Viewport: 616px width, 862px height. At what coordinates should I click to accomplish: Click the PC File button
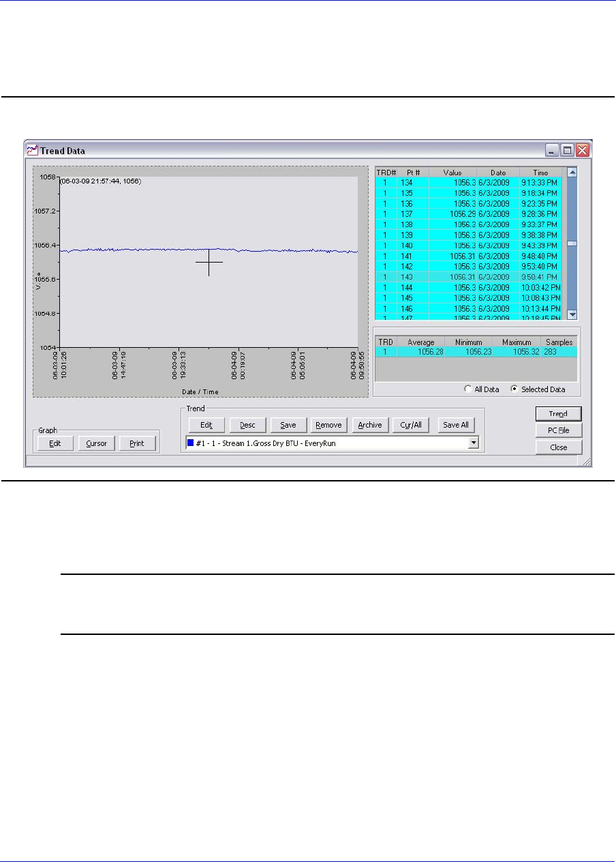click(x=559, y=430)
